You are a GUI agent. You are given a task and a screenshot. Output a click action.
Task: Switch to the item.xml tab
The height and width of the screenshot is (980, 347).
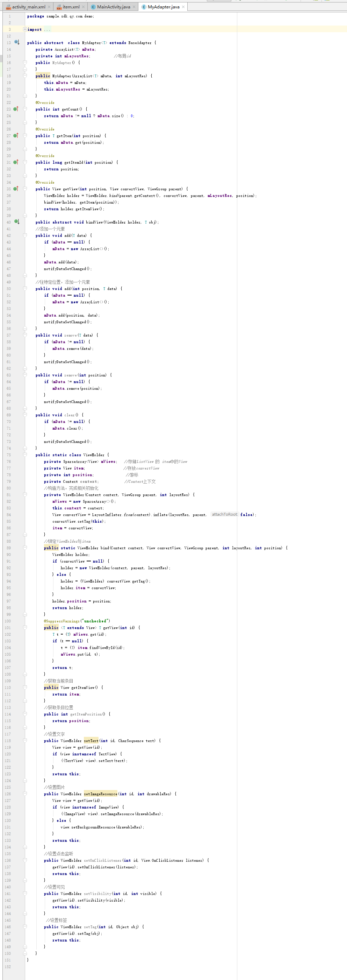[71, 7]
